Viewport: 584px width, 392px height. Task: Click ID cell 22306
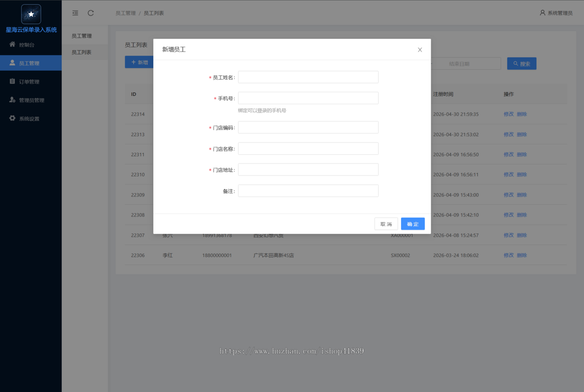tap(138, 255)
